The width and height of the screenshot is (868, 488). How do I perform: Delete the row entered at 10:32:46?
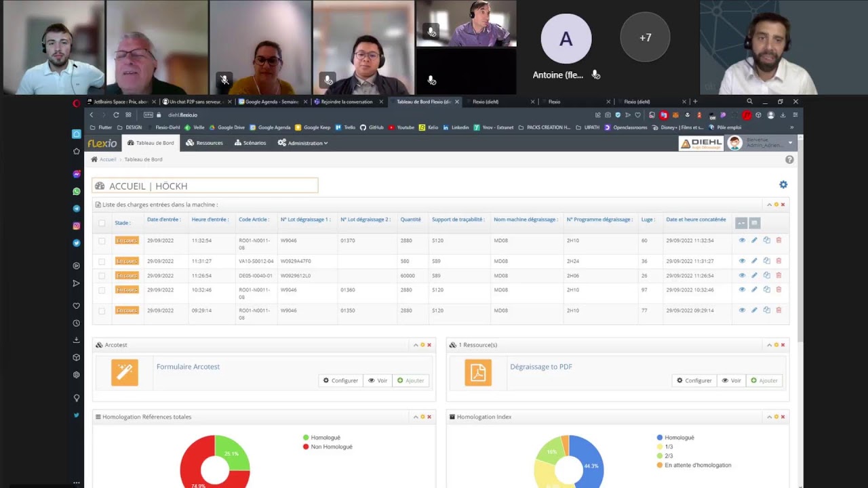(778, 289)
